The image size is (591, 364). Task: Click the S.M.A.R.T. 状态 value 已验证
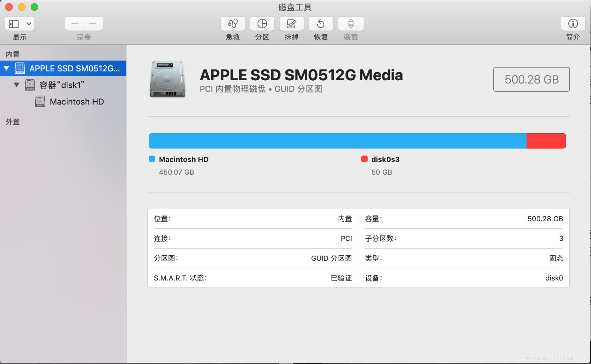click(341, 278)
